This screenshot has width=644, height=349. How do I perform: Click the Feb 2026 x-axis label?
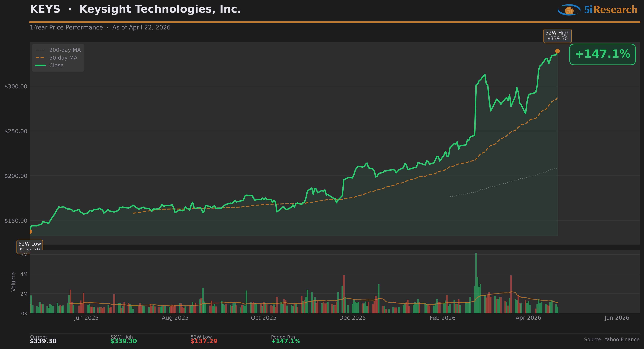point(442,318)
